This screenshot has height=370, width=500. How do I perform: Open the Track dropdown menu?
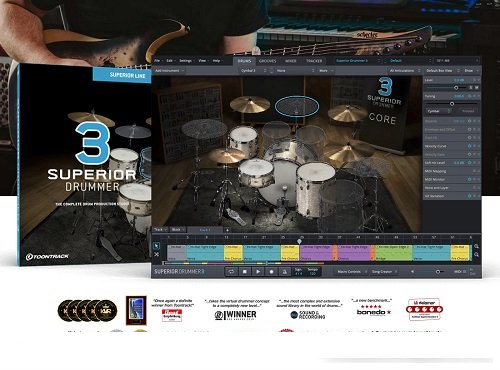pyautogui.click(x=160, y=230)
